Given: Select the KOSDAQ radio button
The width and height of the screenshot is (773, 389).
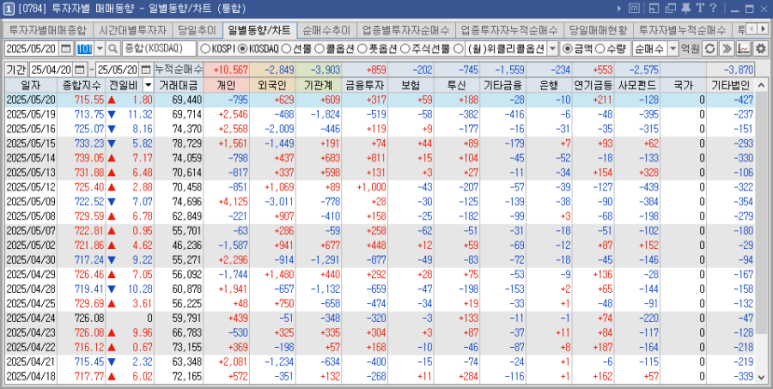Looking at the screenshot, I should (x=242, y=48).
